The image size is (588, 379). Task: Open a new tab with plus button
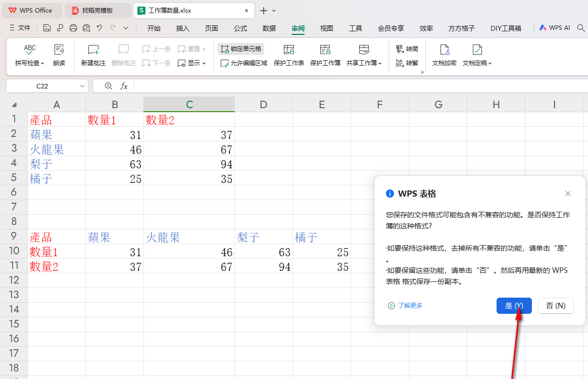pos(264,11)
